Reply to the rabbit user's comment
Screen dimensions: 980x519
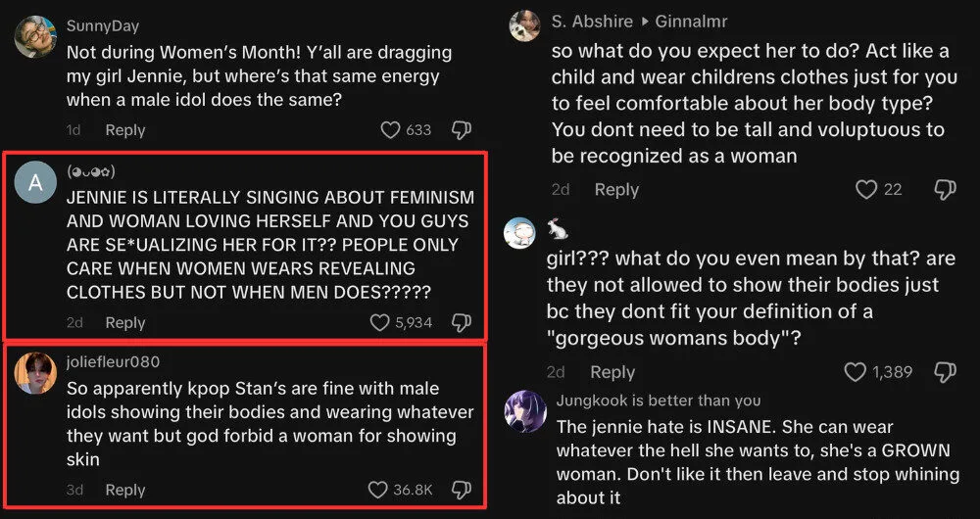point(612,372)
